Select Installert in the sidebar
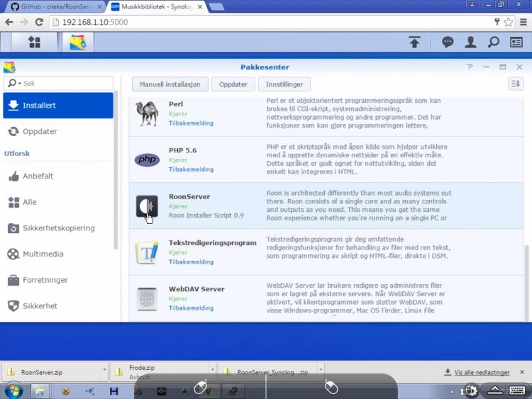The height and width of the screenshot is (399, 532). point(58,106)
